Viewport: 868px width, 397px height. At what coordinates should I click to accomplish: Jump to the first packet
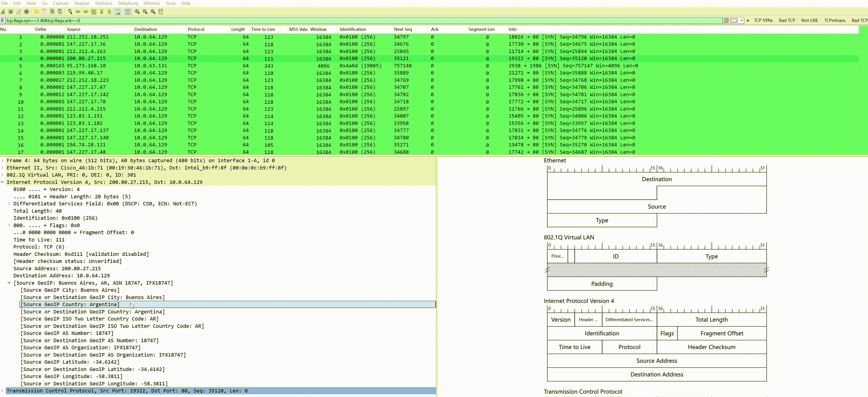pyautogui.click(x=101, y=11)
